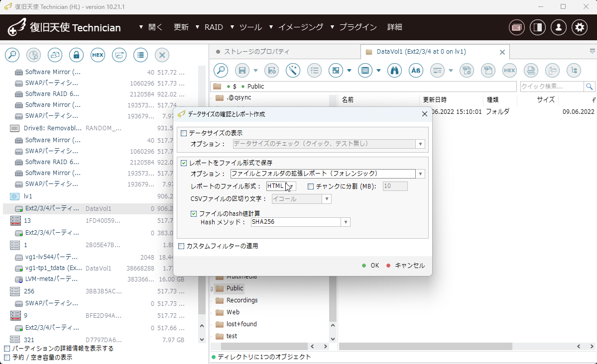
Task: Click the image preview icon in explorer toolbar
Action: pos(437,71)
